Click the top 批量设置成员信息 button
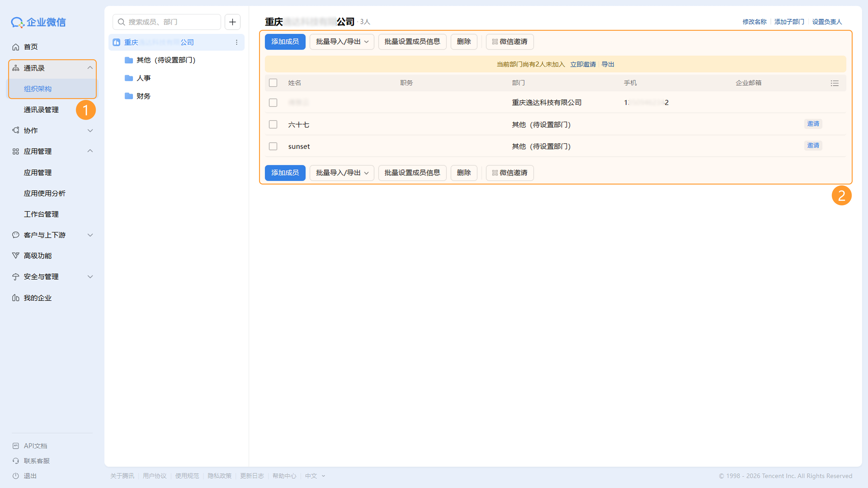 tap(412, 42)
